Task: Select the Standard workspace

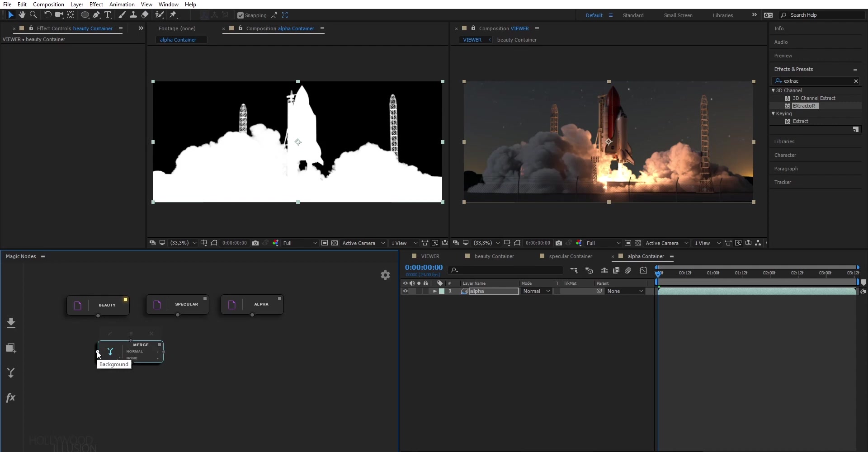Action: click(633, 15)
